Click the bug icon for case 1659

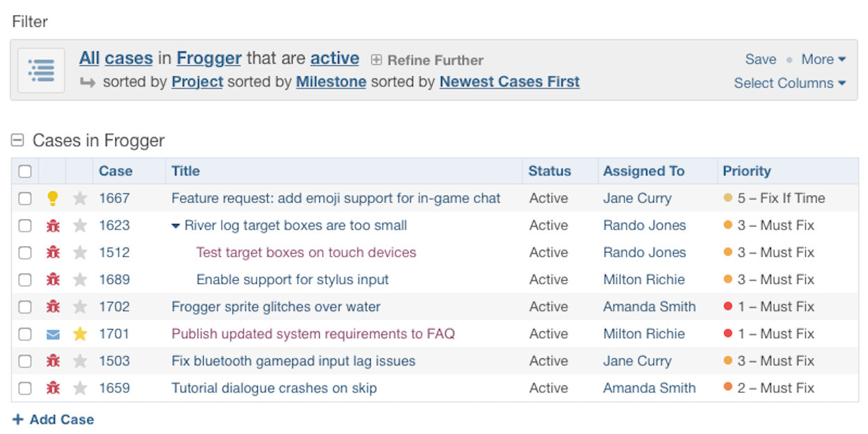53,388
